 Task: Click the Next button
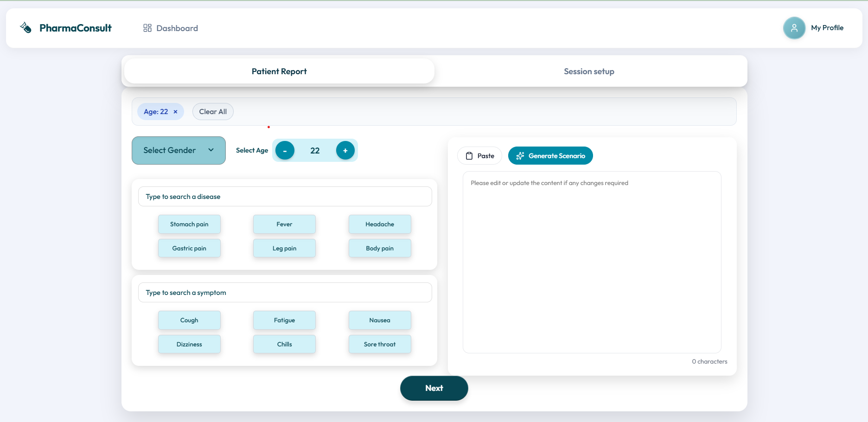[x=434, y=388]
